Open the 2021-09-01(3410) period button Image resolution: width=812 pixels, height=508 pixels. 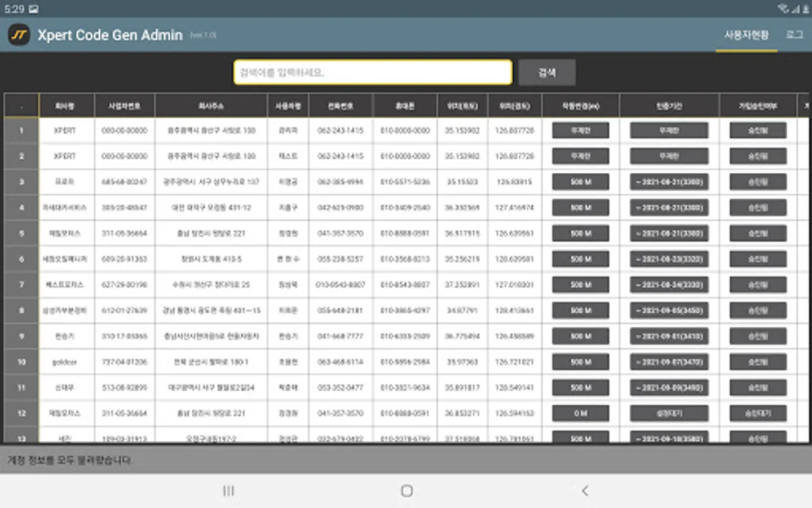[x=669, y=336]
